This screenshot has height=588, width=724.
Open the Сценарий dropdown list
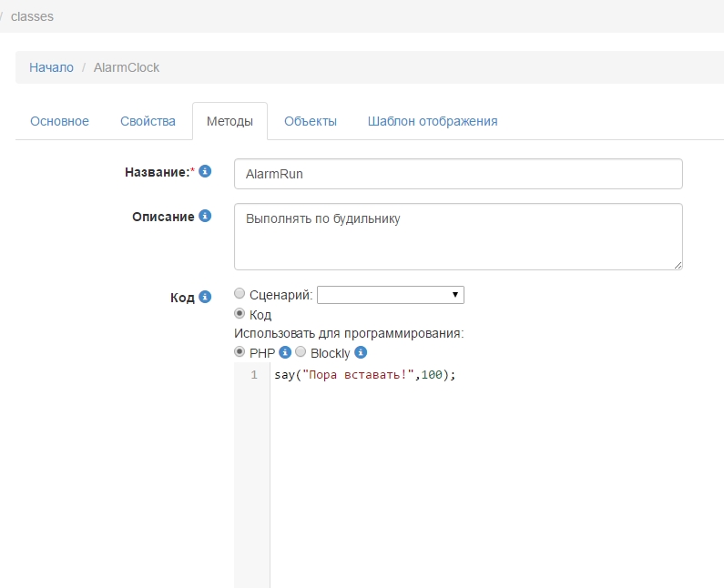(390, 295)
